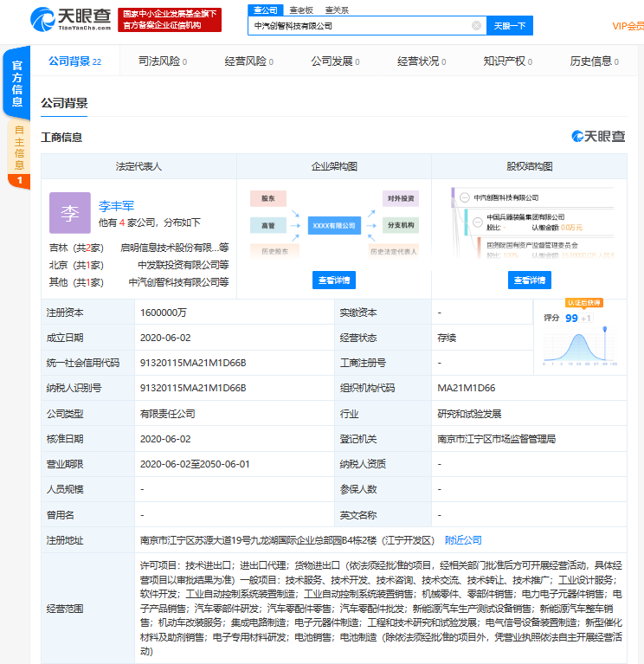
Task: Switch to the 查公司 search tab
Action: tap(266, 10)
